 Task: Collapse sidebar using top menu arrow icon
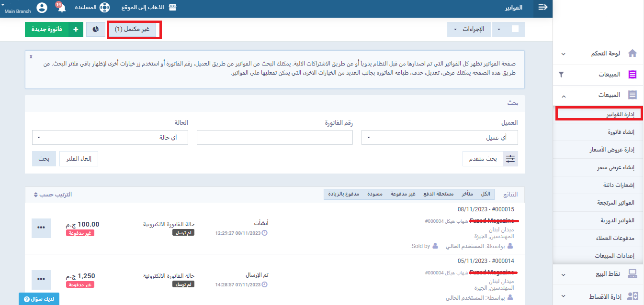[x=543, y=8]
